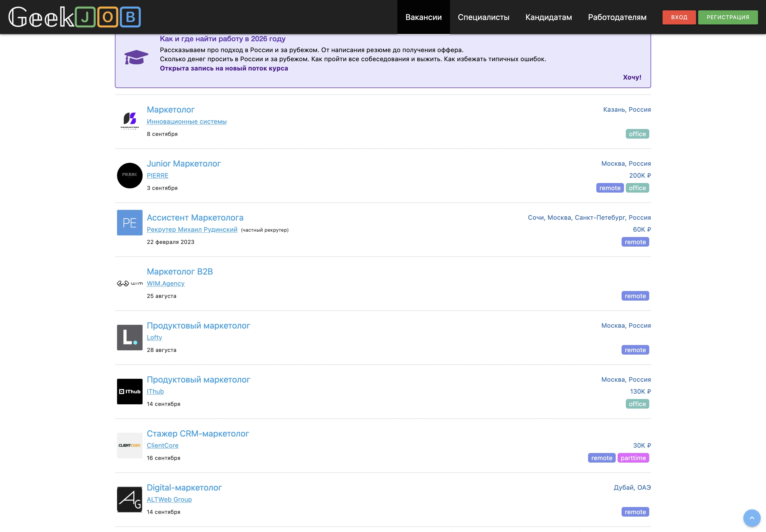Click the remote tag on Стажер CRM-маркетолог
Image resolution: width=766 pixels, height=532 pixels.
(602, 458)
